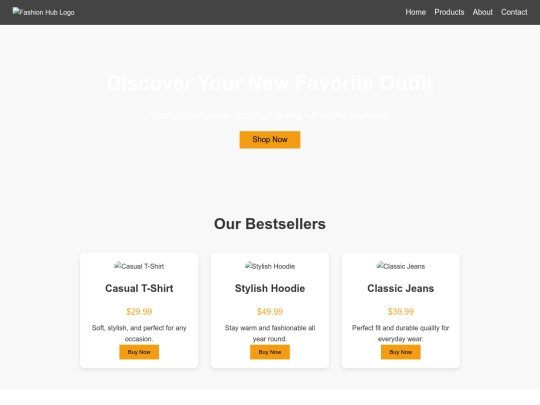The height and width of the screenshot is (405, 540).
Task: Click the Stylish Hoodie product image
Action: click(x=270, y=266)
